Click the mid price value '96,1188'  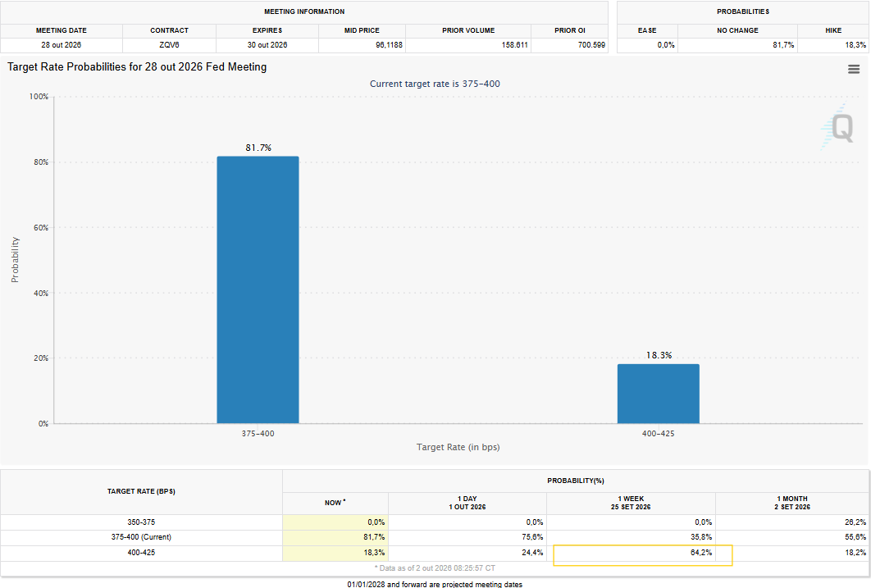[x=389, y=45]
